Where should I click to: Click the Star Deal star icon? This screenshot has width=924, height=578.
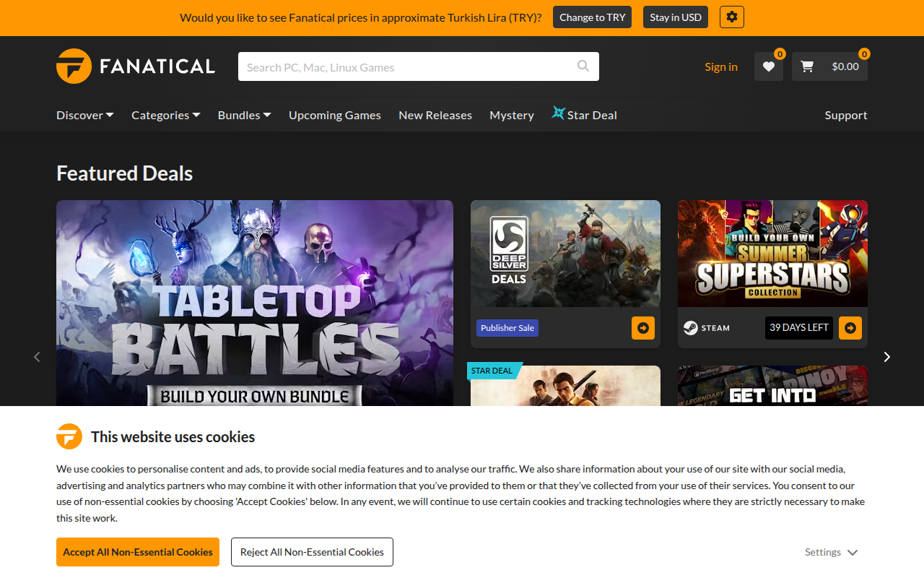pos(558,113)
